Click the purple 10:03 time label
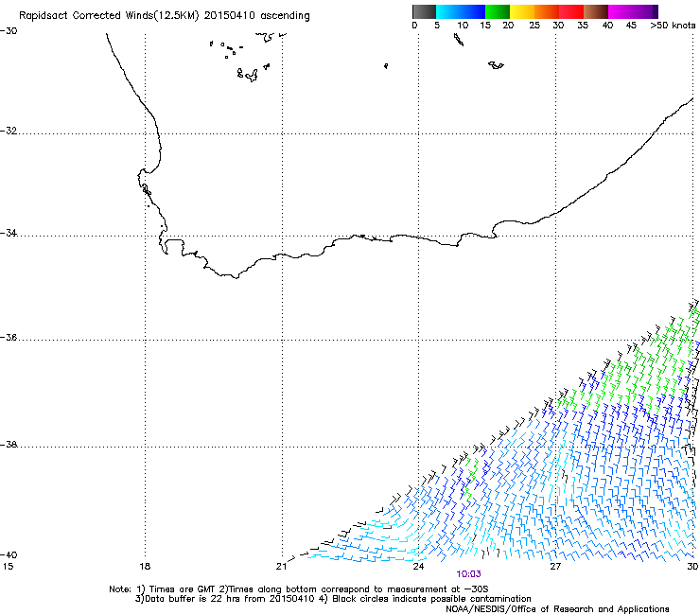The image size is (700, 615). coord(468,574)
